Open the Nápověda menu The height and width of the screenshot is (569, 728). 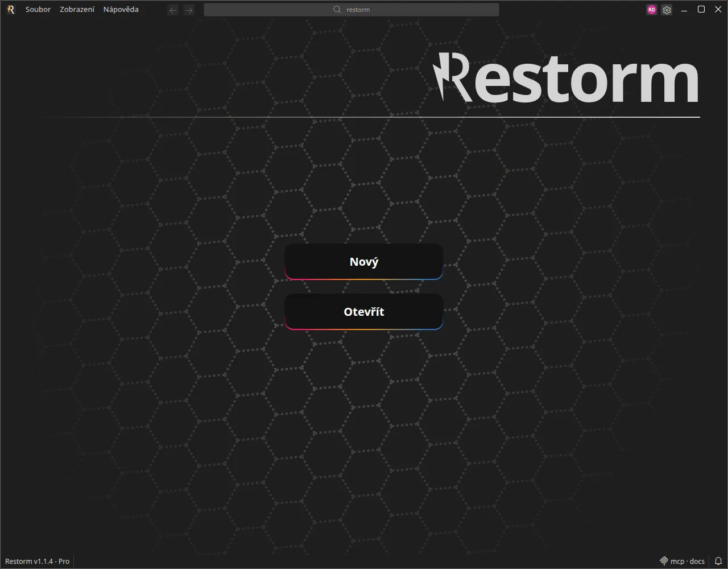point(121,10)
